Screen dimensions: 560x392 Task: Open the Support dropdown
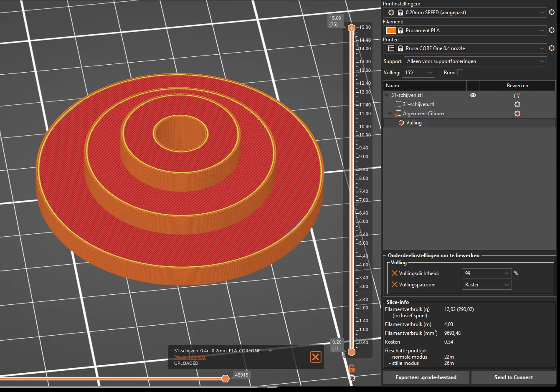coord(475,61)
